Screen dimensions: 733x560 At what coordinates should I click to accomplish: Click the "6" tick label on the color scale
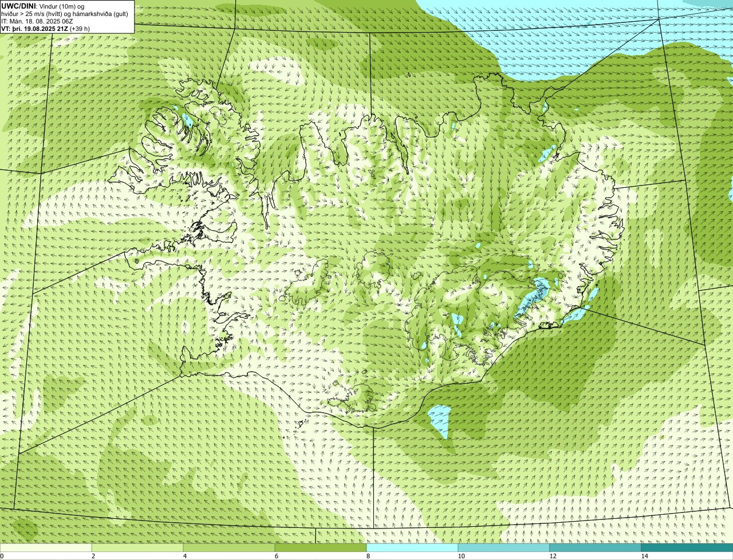pos(276,556)
